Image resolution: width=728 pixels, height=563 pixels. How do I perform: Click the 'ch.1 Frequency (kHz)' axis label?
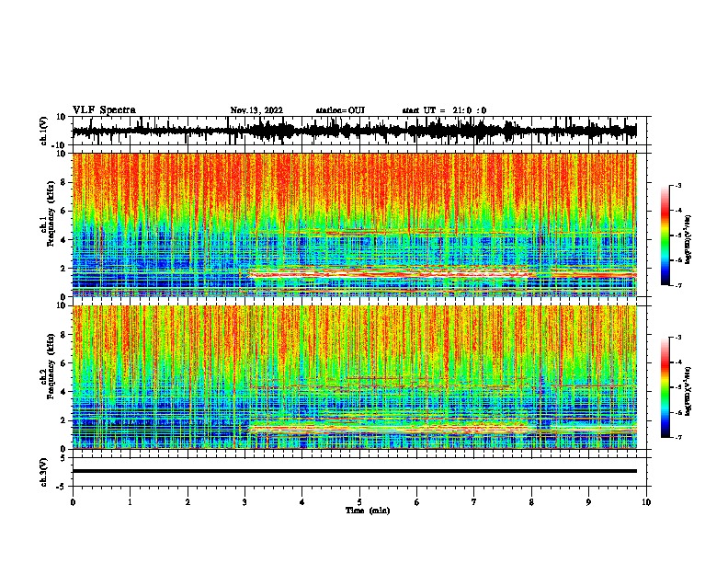tap(48, 214)
